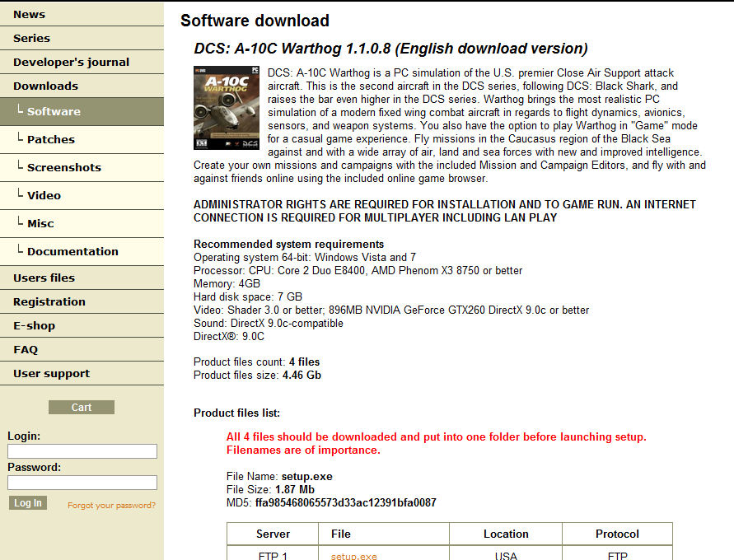Image resolution: width=734 pixels, height=560 pixels.
Task: Click the Product files size 4.46 Gb text
Action: 258,376
